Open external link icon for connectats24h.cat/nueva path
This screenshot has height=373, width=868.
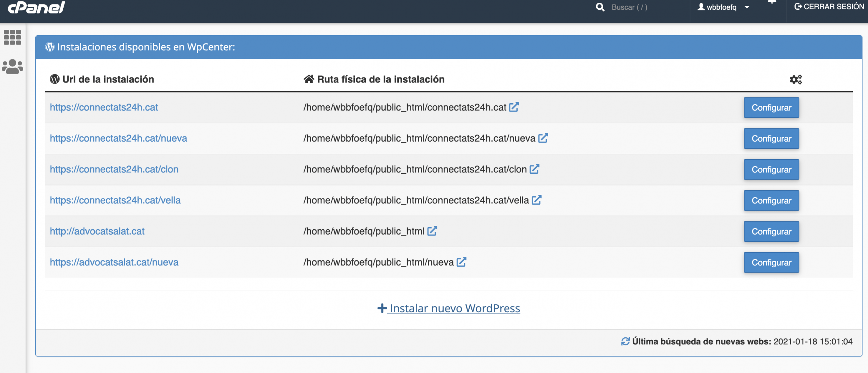click(x=543, y=138)
